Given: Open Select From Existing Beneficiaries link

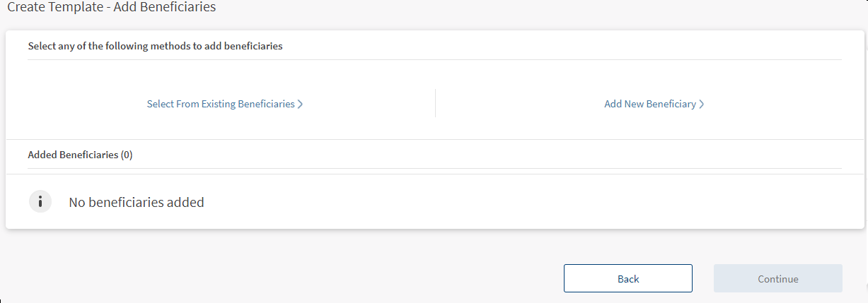Looking at the screenshot, I should [x=220, y=104].
